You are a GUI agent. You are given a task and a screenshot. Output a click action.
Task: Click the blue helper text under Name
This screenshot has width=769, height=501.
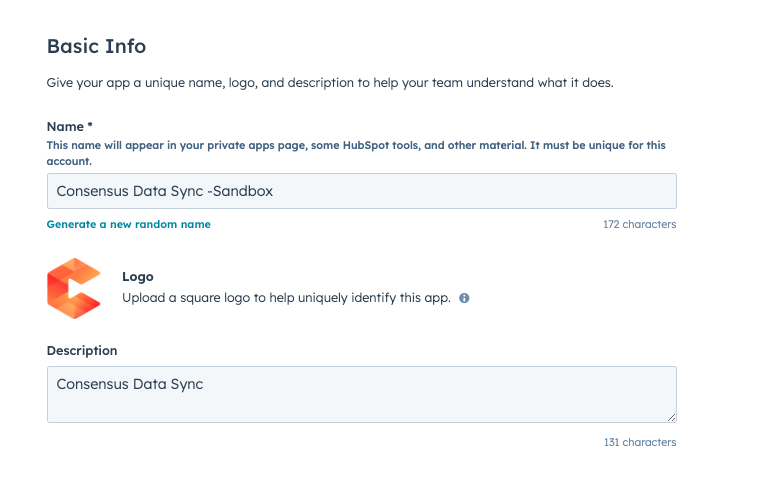(356, 153)
